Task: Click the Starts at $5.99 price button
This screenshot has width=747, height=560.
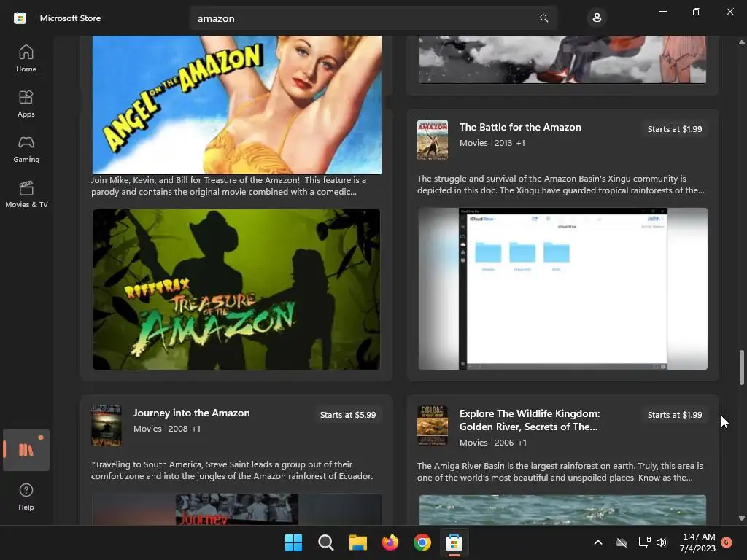Action: [348, 415]
